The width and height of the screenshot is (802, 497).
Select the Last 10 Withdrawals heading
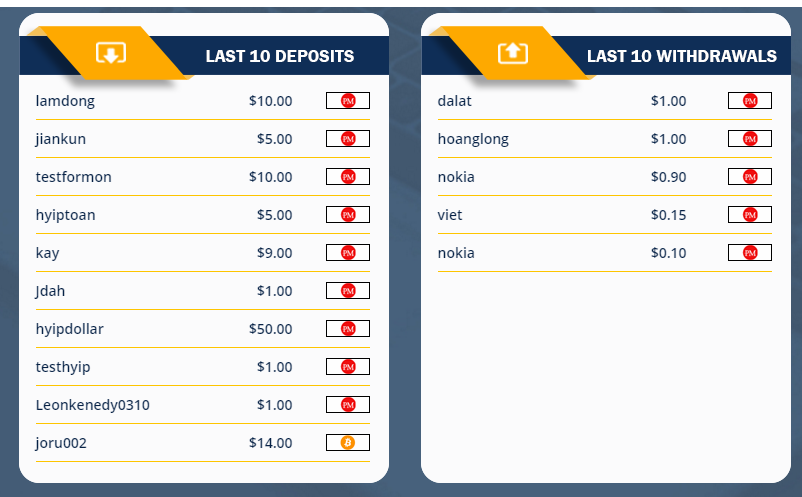click(681, 56)
